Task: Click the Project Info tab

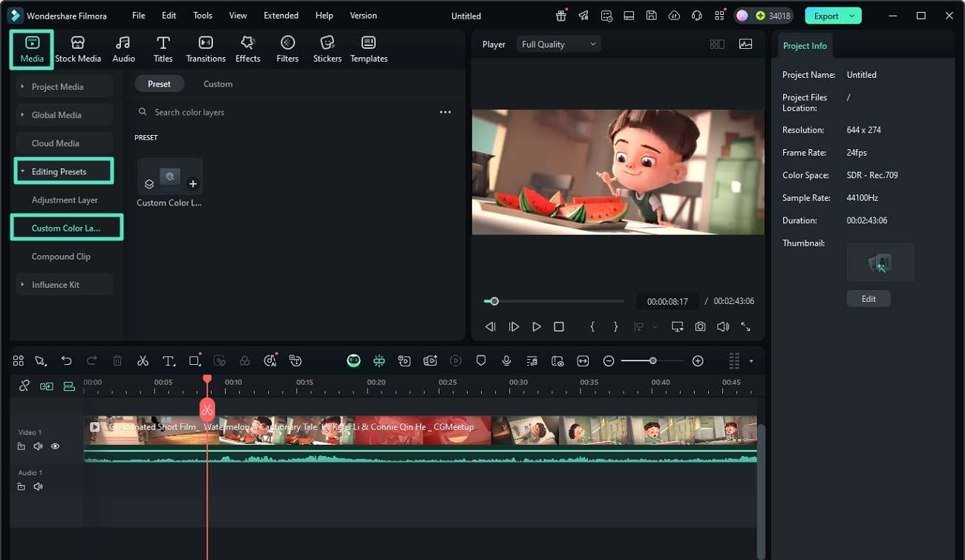Action: (x=805, y=45)
